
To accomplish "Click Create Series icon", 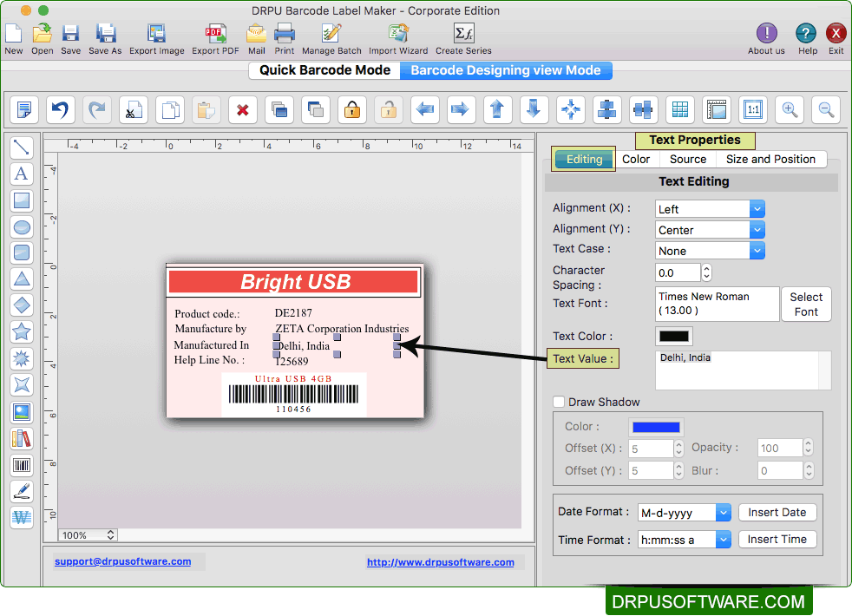I will [x=463, y=34].
